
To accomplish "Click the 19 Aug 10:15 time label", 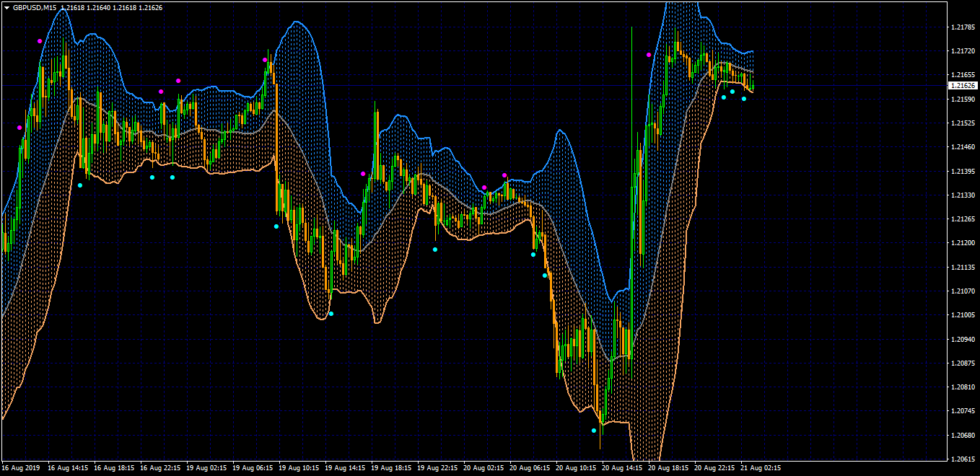I will pos(299,468).
